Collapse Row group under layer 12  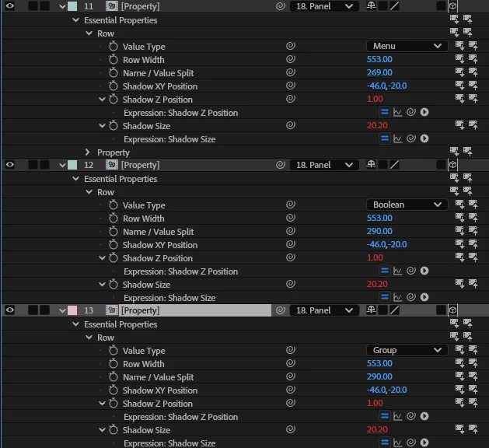89,192
